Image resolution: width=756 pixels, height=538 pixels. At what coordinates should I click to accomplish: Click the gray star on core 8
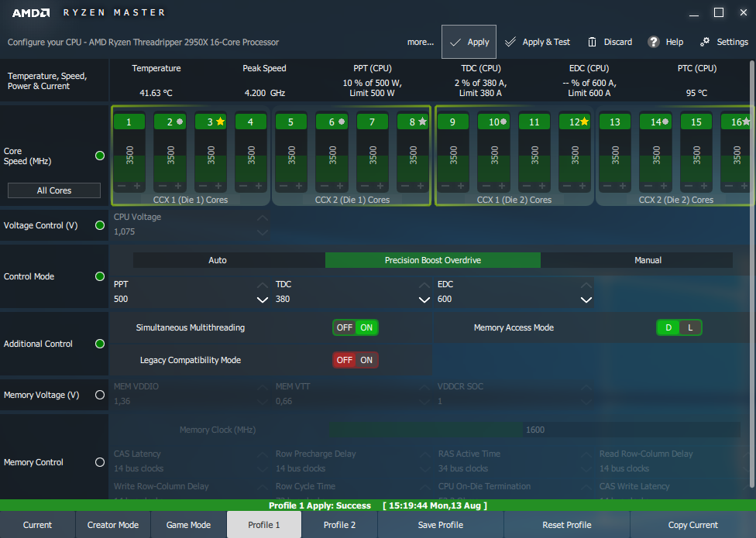pyautogui.click(x=422, y=122)
